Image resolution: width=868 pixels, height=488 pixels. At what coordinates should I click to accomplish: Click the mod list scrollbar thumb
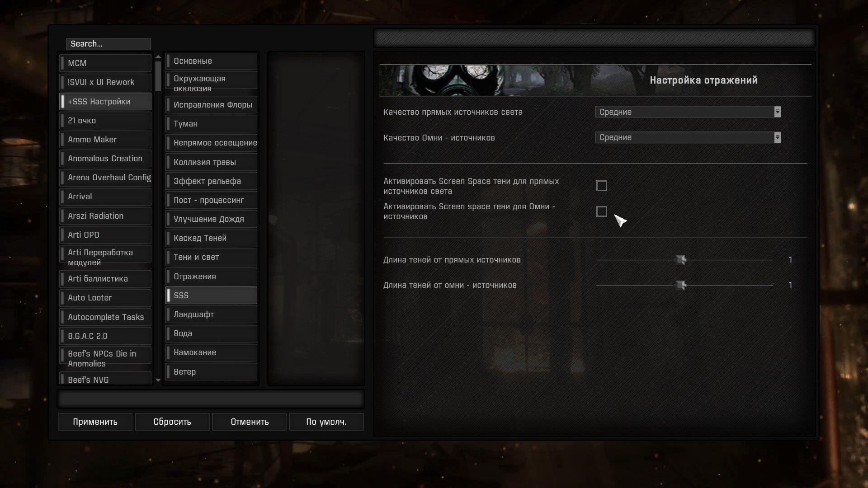pyautogui.click(x=158, y=76)
